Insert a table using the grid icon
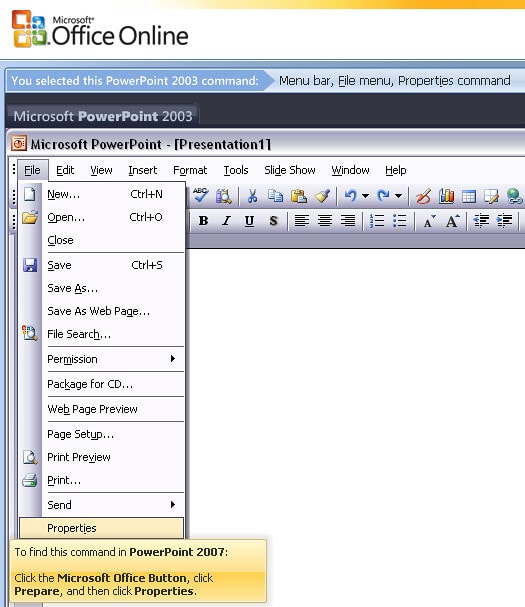 pyautogui.click(x=469, y=196)
